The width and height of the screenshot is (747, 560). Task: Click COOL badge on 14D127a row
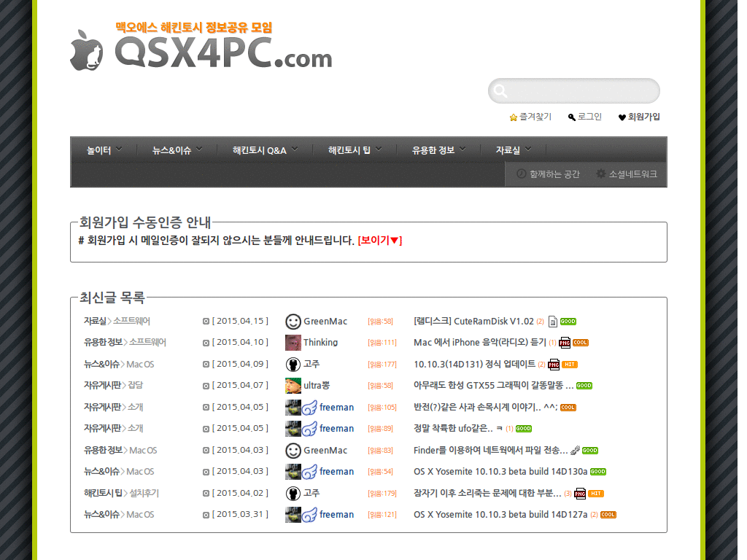pos(608,515)
